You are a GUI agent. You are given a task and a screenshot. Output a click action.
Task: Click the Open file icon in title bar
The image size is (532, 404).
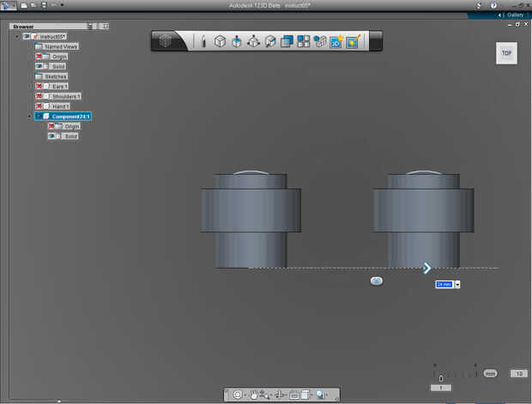pos(33,5)
